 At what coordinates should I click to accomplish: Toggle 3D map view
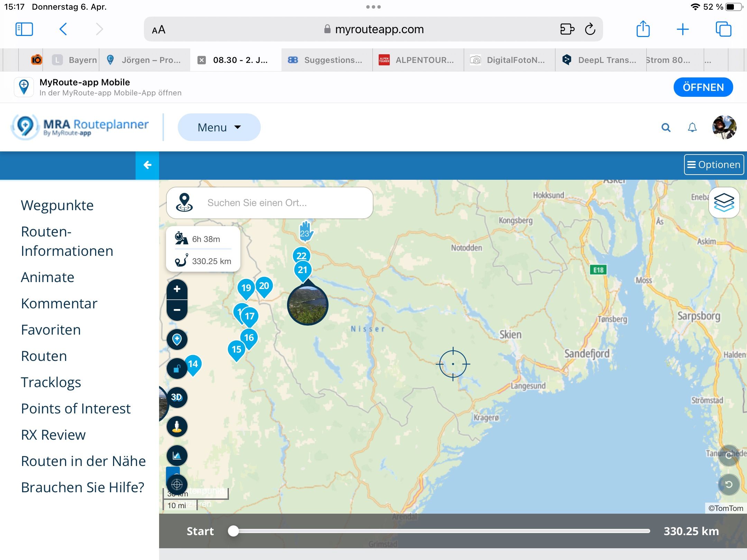pyautogui.click(x=177, y=398)
